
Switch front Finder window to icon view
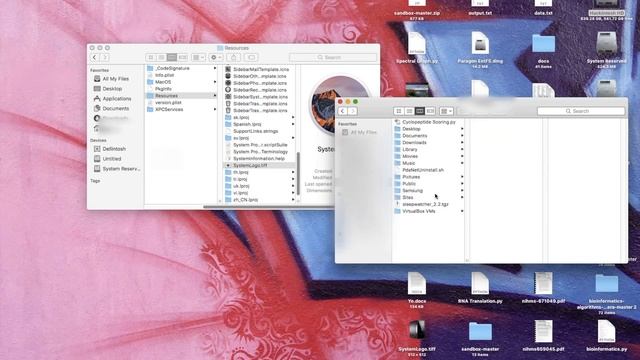[x=399, y=111]
